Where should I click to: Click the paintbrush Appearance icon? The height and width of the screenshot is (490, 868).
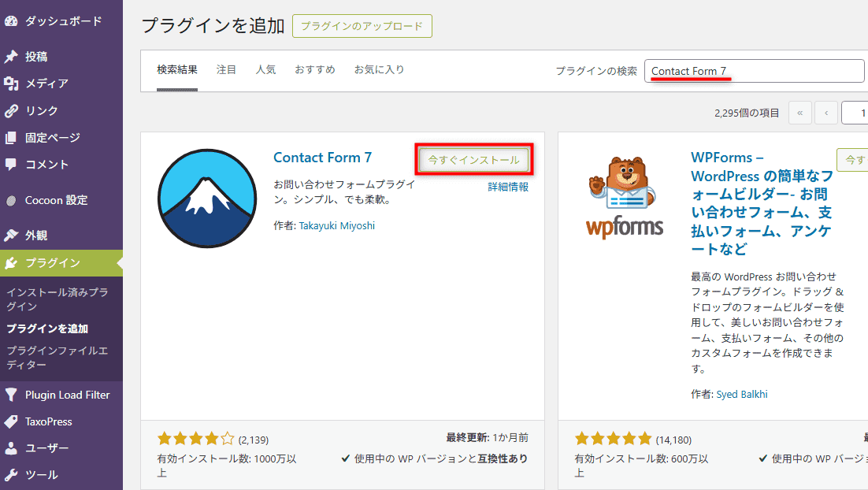11,236
